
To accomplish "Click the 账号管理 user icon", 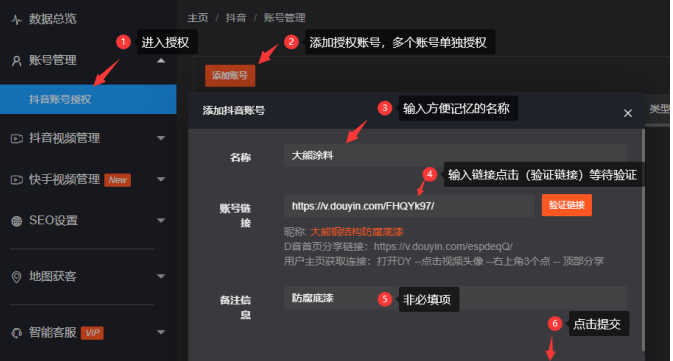I will 17,61.
